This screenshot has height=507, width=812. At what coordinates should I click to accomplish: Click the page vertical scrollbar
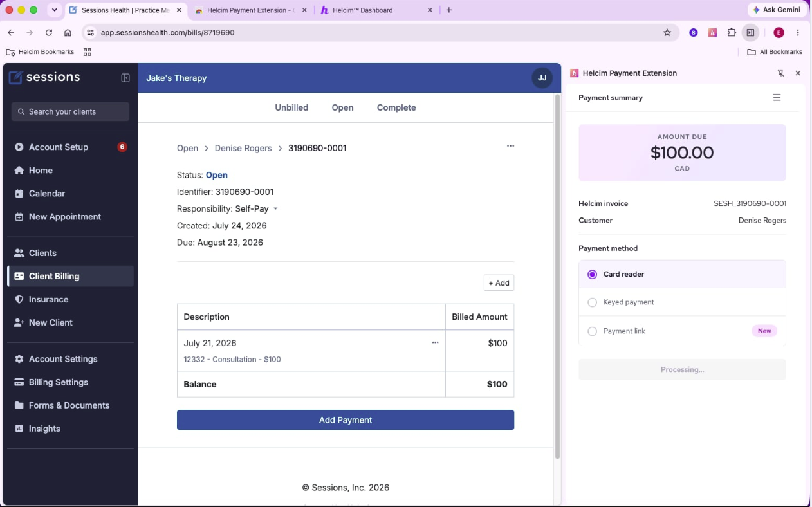(x=557, y=277)
